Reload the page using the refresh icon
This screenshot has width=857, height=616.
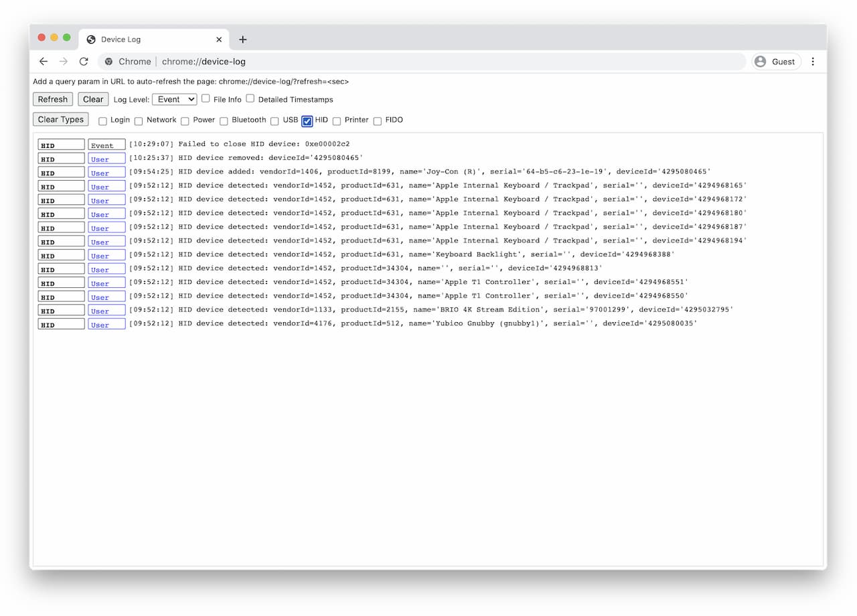coord(83,61)
